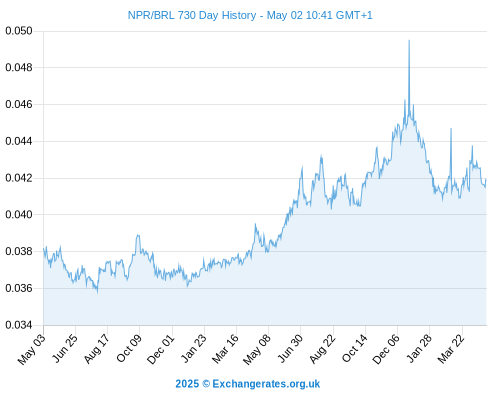Viewport: 495px width, 400px height.
Task: Click the May 03 date label
Action: (x=31, y=349)
